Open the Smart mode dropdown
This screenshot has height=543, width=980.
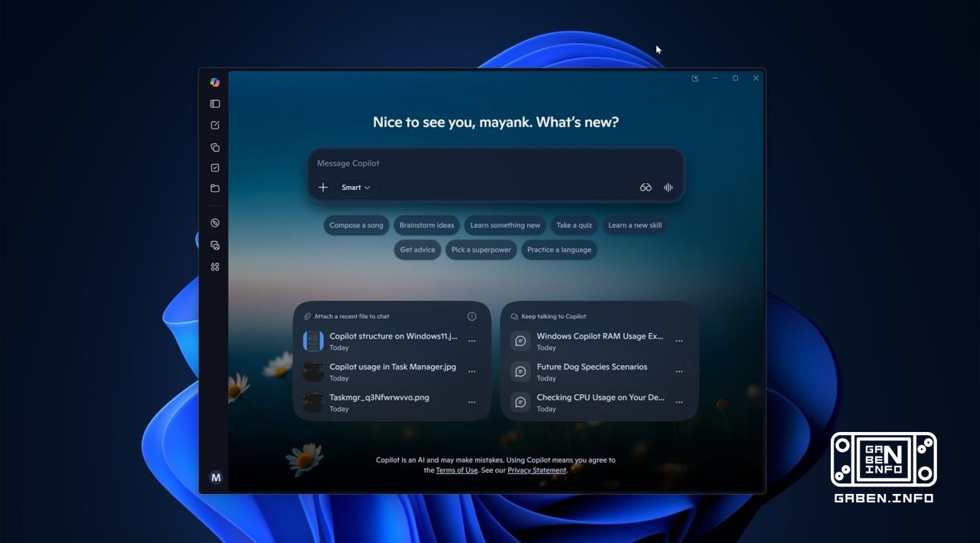coord(356,188)
